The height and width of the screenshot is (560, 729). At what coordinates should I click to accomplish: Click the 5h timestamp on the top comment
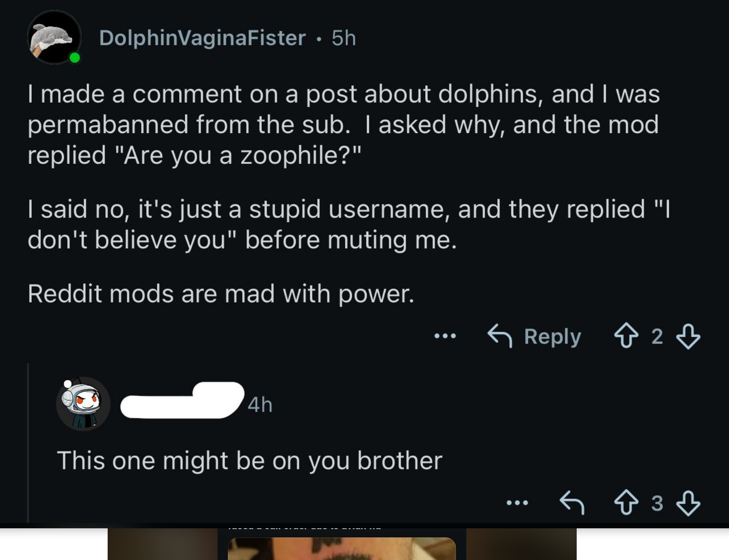coord(344,38)
